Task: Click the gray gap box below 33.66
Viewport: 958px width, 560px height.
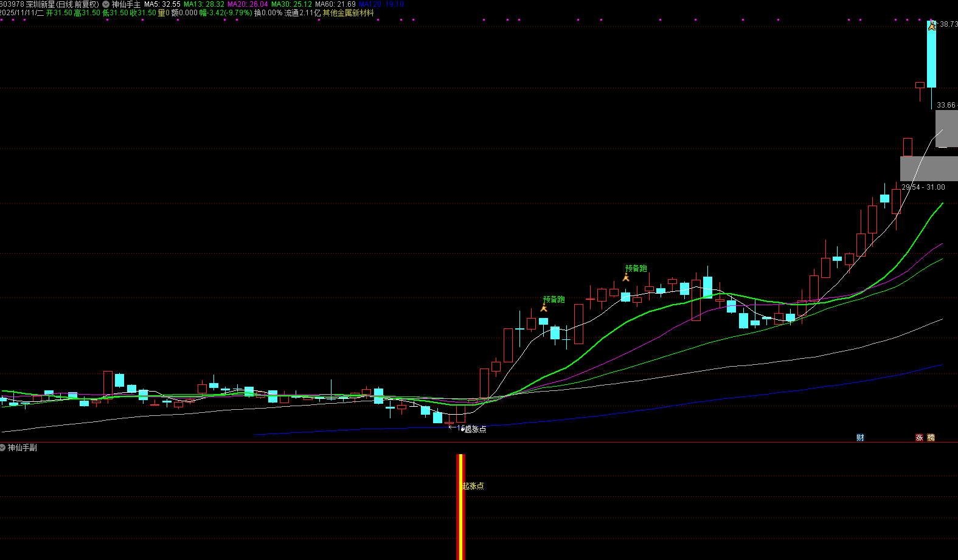Action: pos(946,129)
